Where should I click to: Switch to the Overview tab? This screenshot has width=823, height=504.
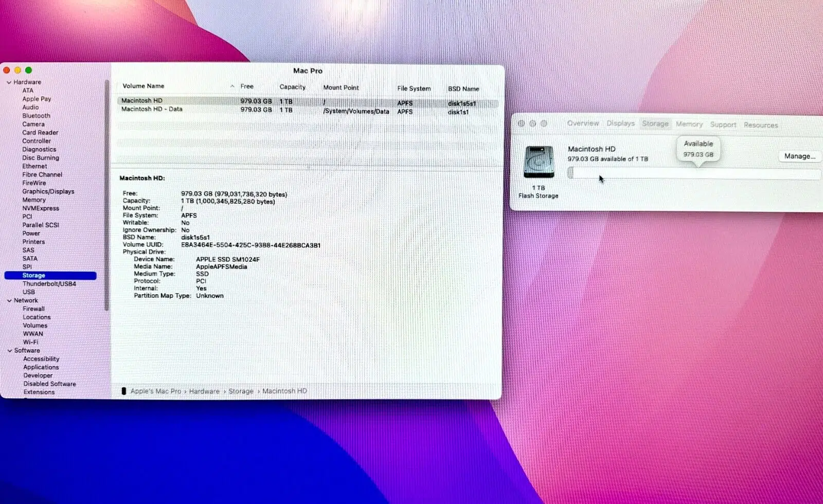click(583, 123)
